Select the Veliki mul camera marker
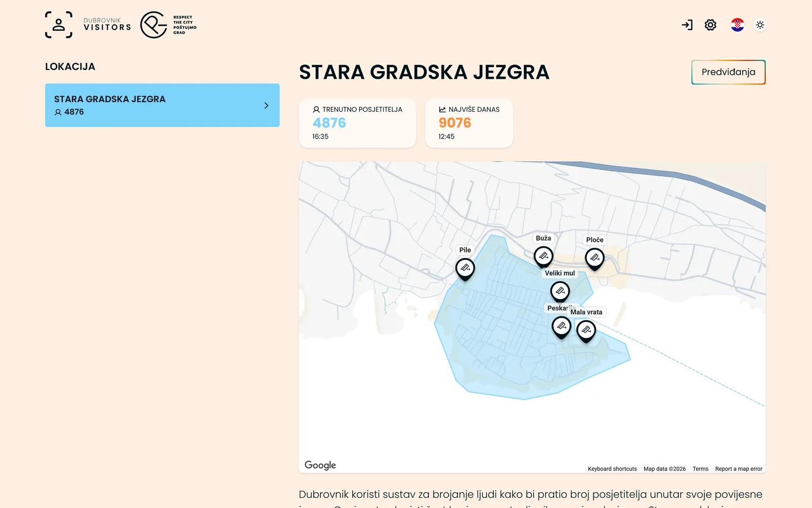Viewport: 812px width, 508px height. tap(560, 292)
